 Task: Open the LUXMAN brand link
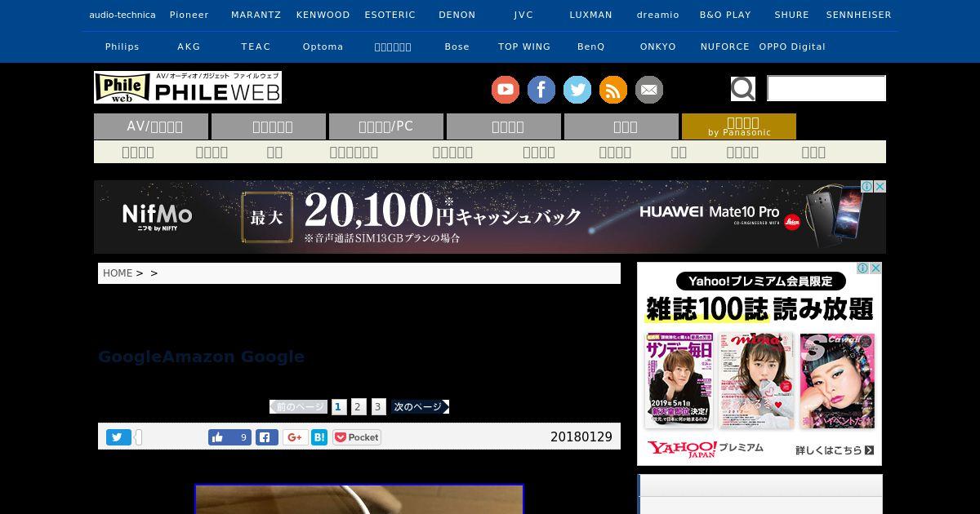click(591, 15)
